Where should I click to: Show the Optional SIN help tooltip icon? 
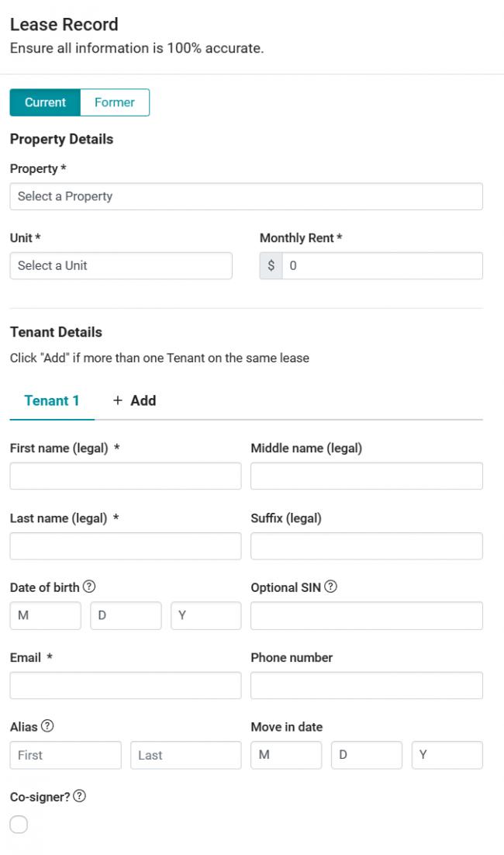[x=330, y=587]
